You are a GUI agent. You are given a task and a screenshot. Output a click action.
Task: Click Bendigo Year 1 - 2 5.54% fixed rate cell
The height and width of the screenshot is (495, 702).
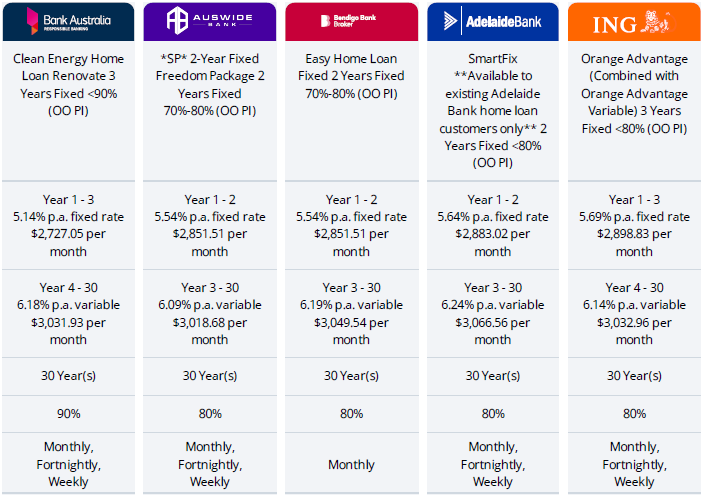click(351, 226)
